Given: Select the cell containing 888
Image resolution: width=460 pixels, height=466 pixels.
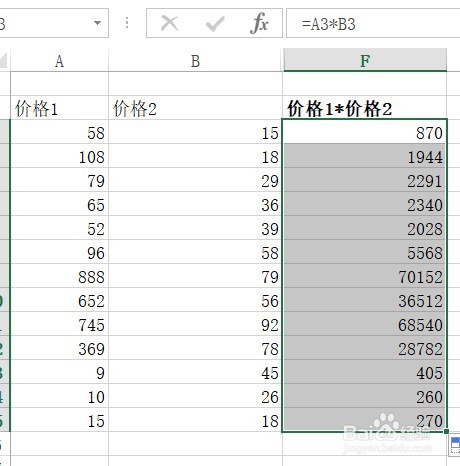Looking at the screenshot, I should pyautogui.click(x=59, y=276).
